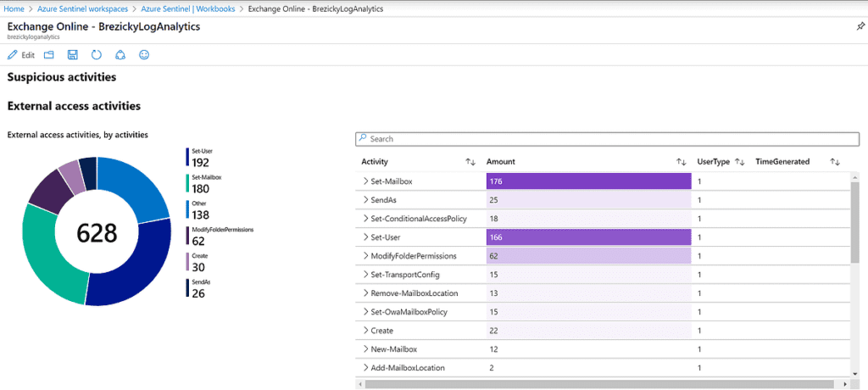Click the Amount value 176 bar

589,181
